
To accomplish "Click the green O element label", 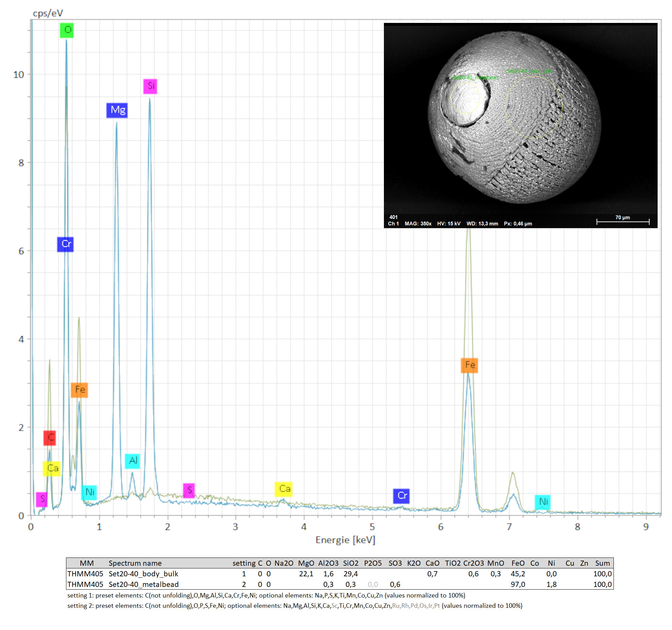I will pyautogui.click(x=67, y=30).
